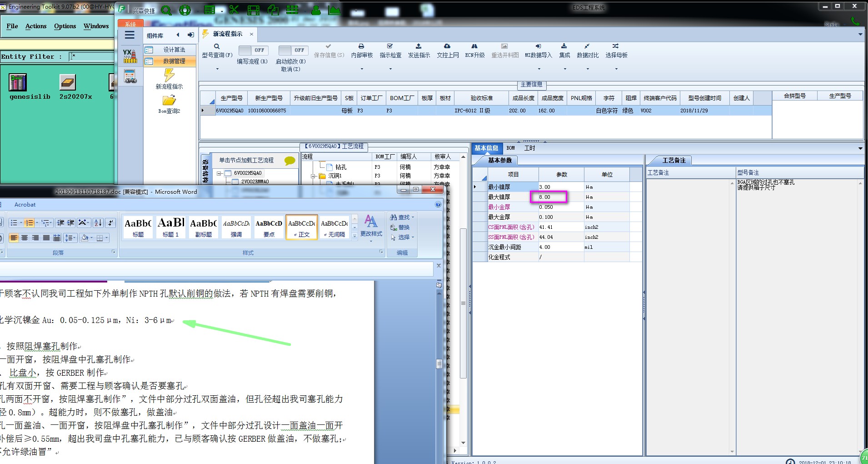Click the green film strip icon in the quick toolbar
The width and height of the screenshot is (868, 464).
[x=254, y=10]
